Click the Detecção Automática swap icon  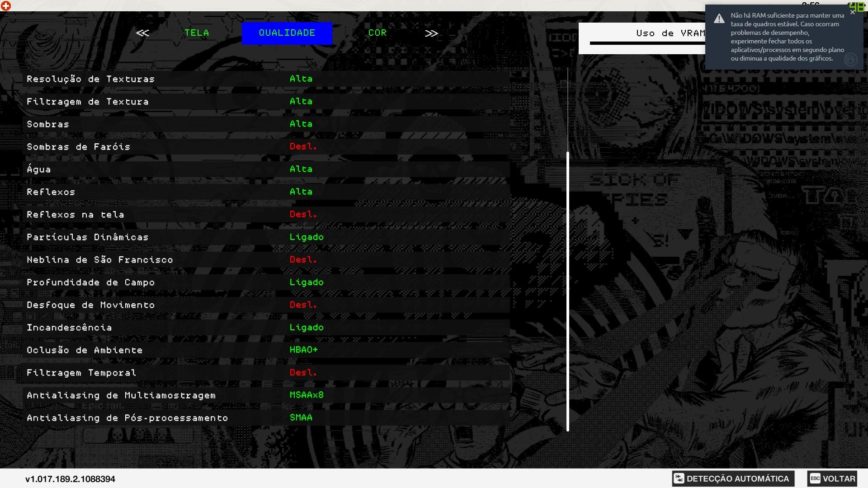click(679, 479)
